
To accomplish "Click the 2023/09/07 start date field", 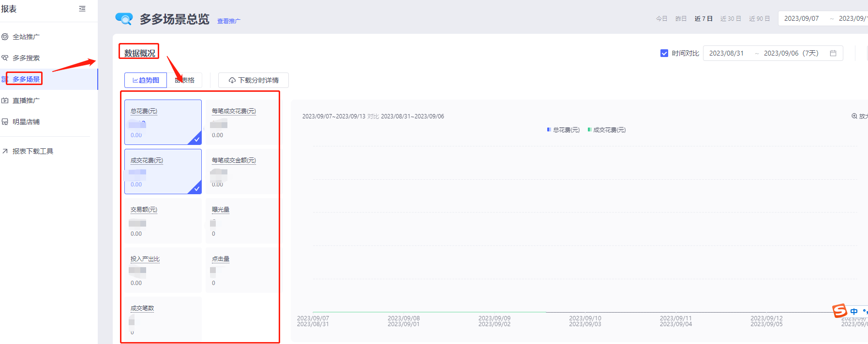I will point(801,18).
